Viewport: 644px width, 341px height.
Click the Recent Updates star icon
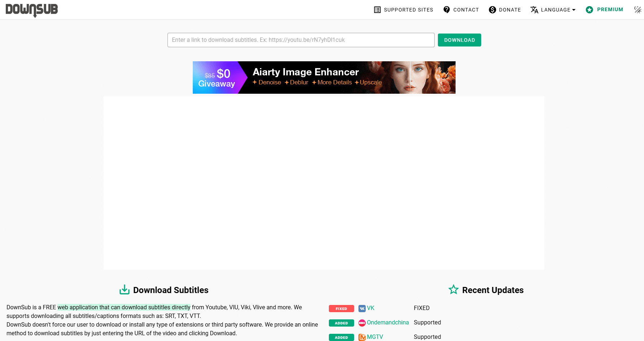pyautogui.click(x=453, y=290)
